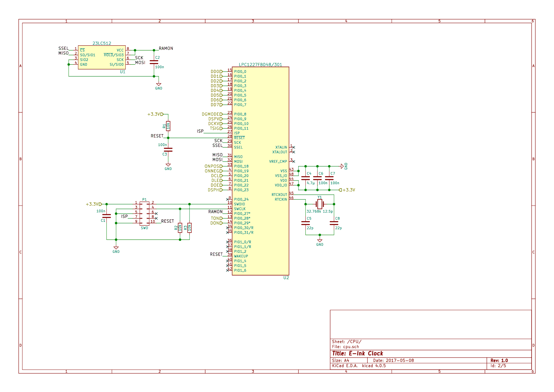Click the File: cpu.sch text

[x=345, y=347]
